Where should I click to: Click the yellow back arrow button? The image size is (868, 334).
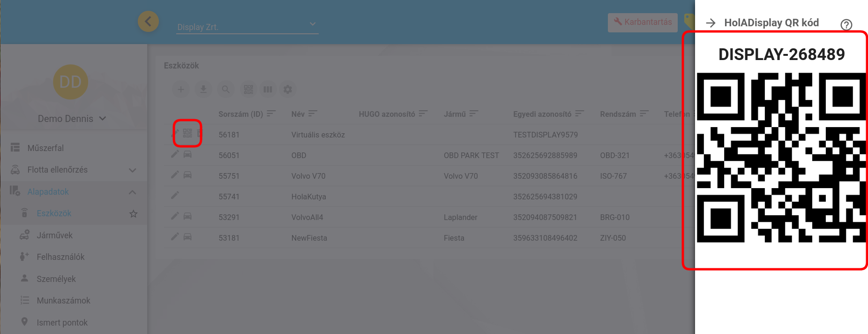[148, 22]
